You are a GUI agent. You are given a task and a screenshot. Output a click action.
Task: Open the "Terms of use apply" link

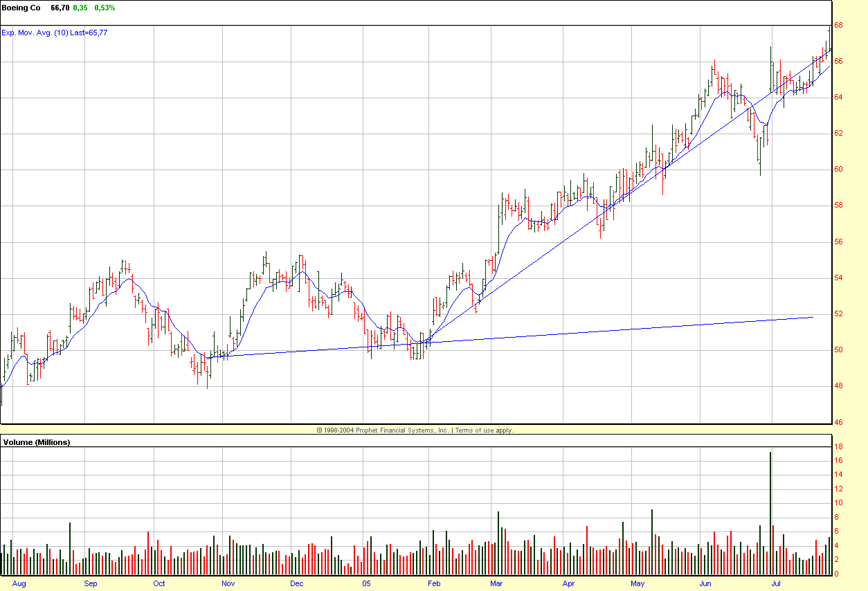484,430
